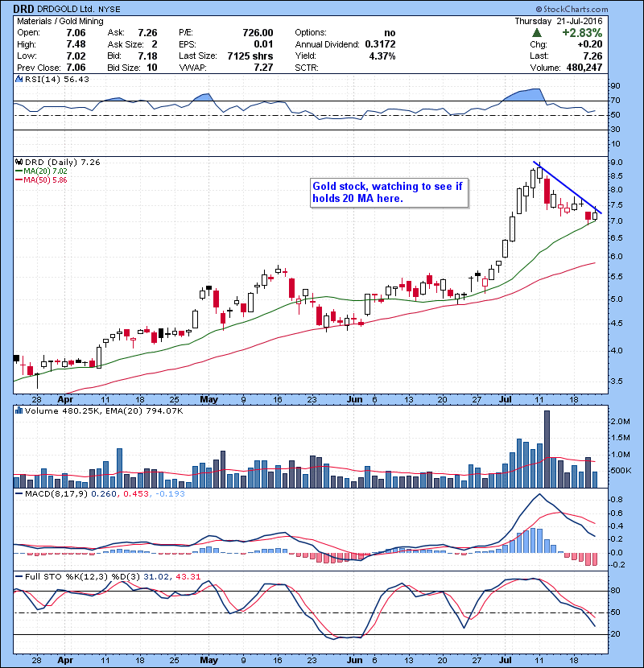Click the Gold stock annotation text box
This screenshot has width=644, height=668.
pos(389,192)
